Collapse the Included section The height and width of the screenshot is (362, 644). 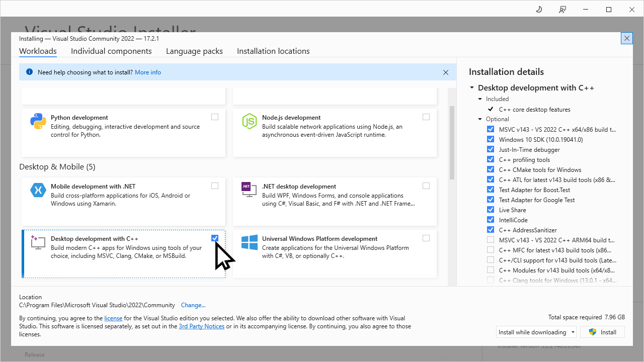click(480, 99)
